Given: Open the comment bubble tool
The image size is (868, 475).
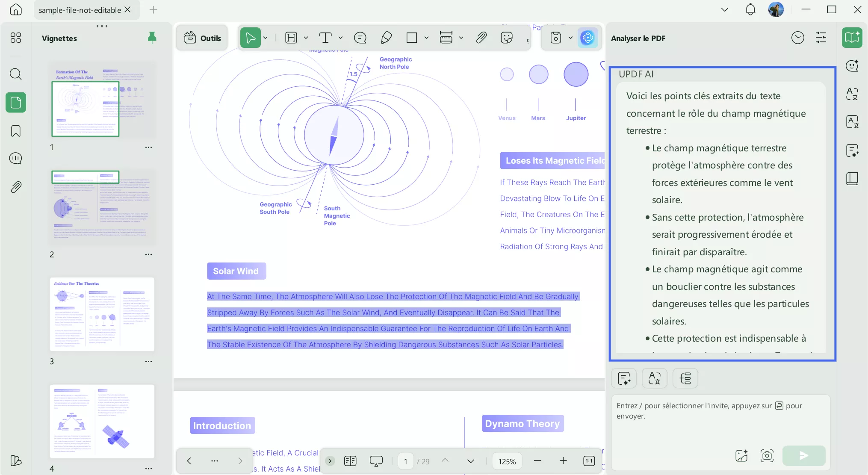Looking at the screenshot, I should (x=360, y=38).
